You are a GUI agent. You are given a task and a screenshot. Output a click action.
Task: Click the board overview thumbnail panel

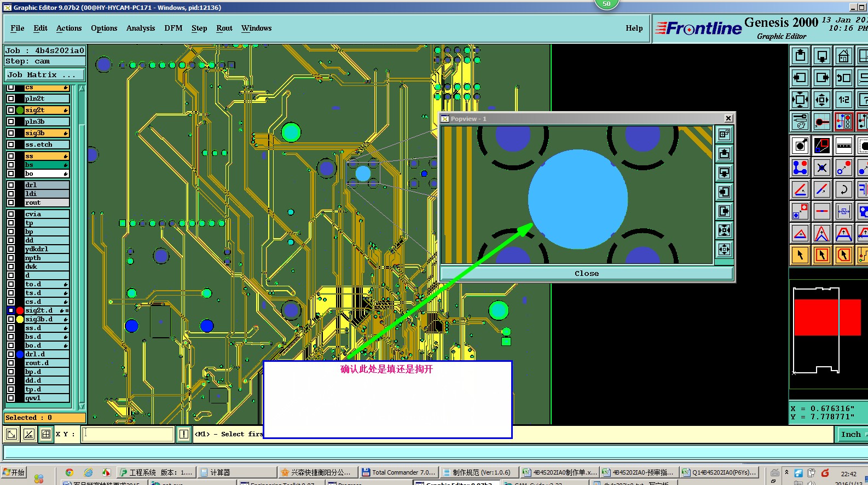coord(829,334)
